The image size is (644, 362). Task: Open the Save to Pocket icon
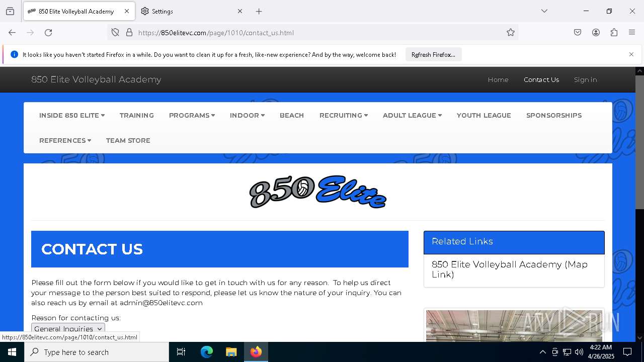pos(578,33)
